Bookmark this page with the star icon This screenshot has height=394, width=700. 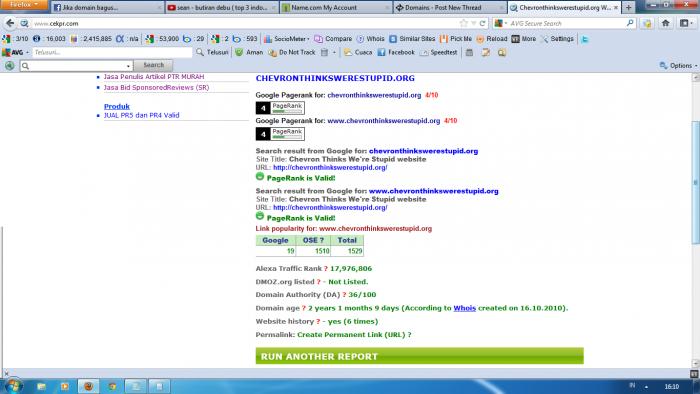[463, 23]
